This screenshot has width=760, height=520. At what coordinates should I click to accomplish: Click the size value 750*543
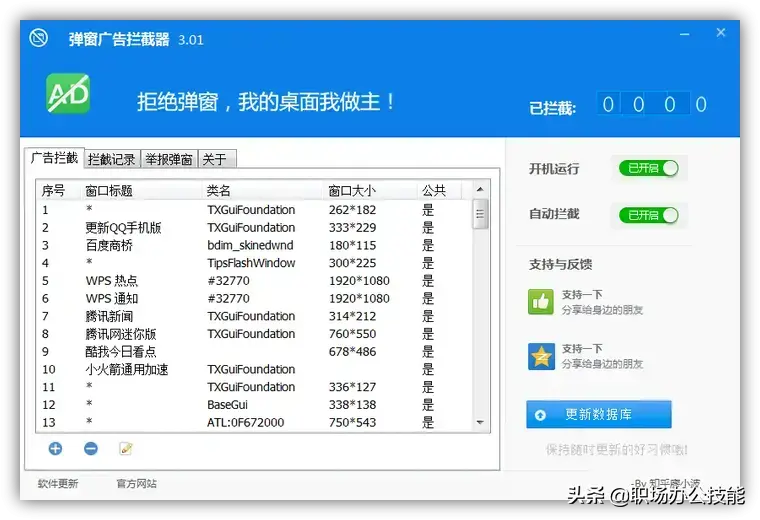(x=352, y=423)
